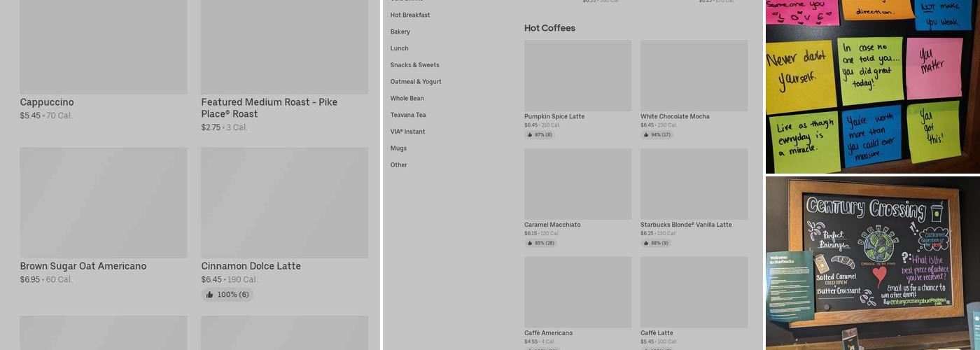Open the Whole Bean category
The image size is (980, 350).
click(x=407, y=99)
